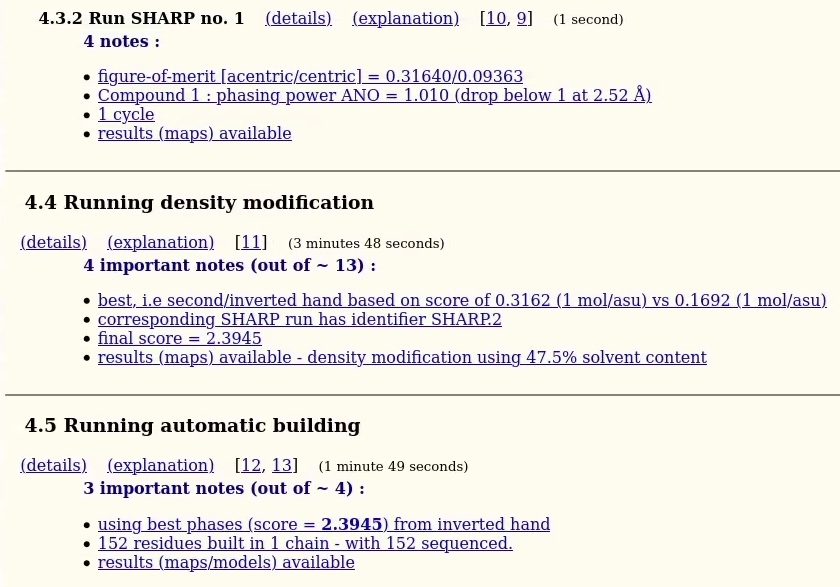Image resolution: width=840 pixels, height=587 pixels.
Task: Click the '4.5 Running automatic building' heading
Action: (x=192, y=426)
